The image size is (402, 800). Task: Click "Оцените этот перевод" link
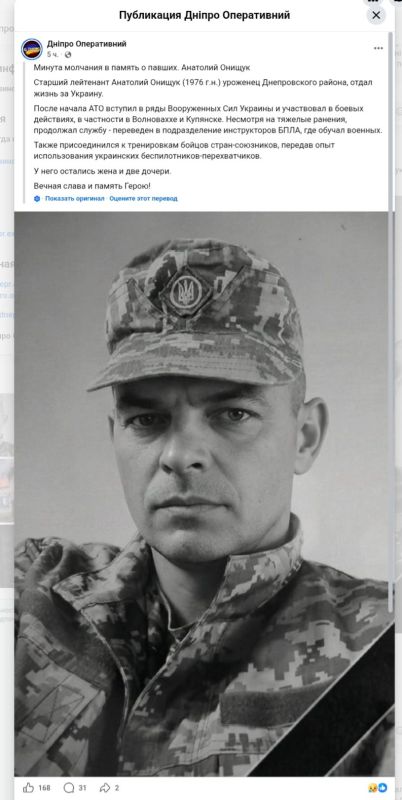[x=143, y=198]
